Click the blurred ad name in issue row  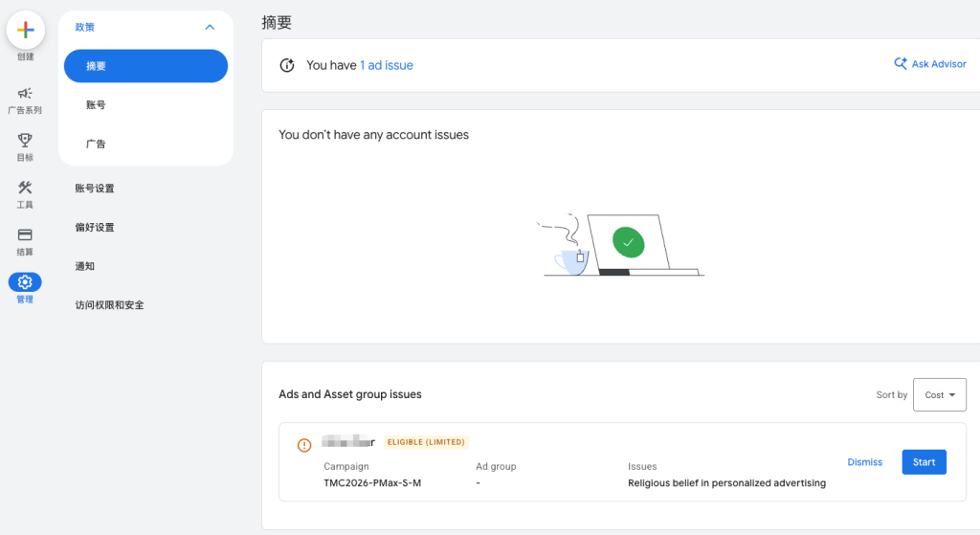[x=348, y=442]
